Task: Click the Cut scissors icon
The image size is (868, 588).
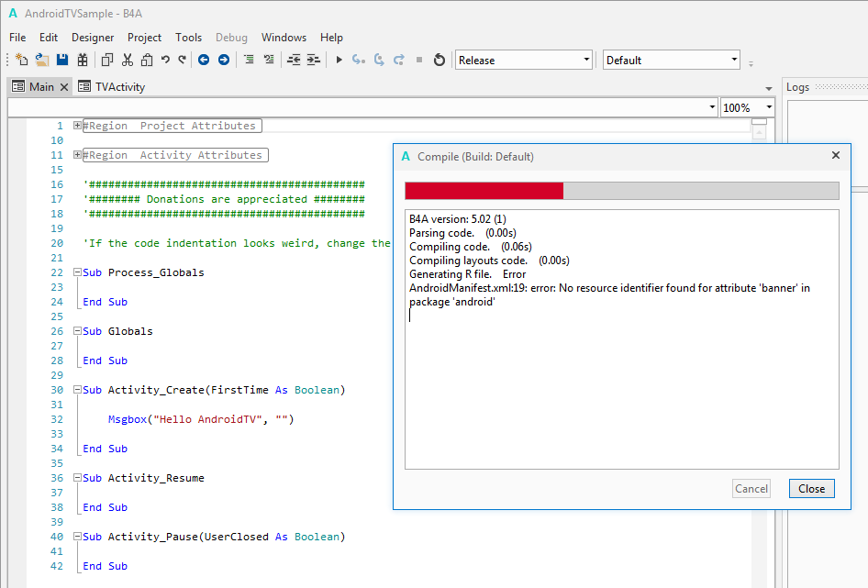Action: click(127, 60)
